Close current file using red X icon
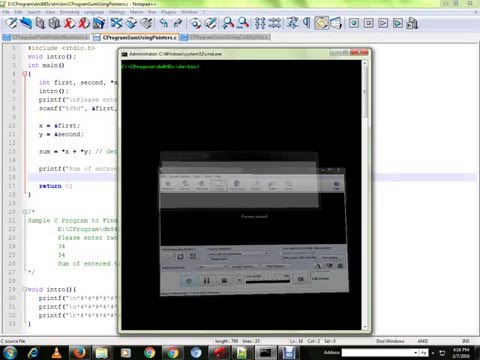 pos(69,23)
